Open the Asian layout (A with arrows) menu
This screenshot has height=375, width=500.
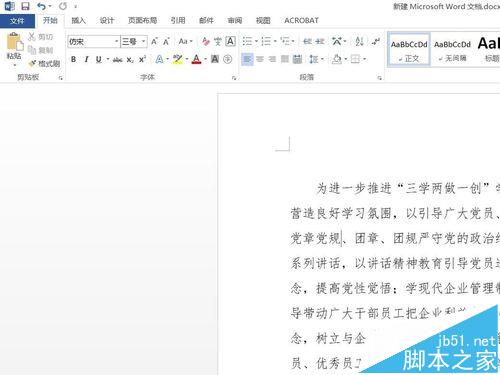pyautogui.click(x=338, y=41)
